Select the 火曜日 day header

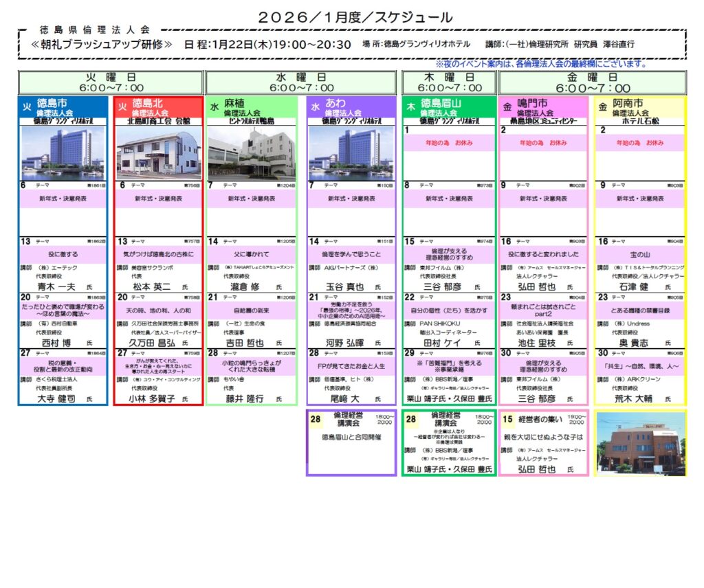click(x=111, y=82)
